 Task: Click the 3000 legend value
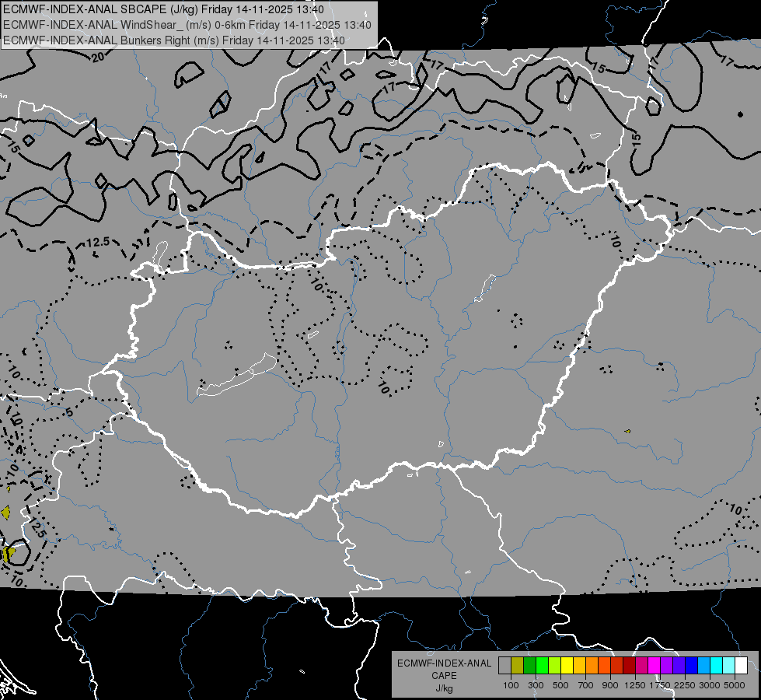click(x=710, y=685)
